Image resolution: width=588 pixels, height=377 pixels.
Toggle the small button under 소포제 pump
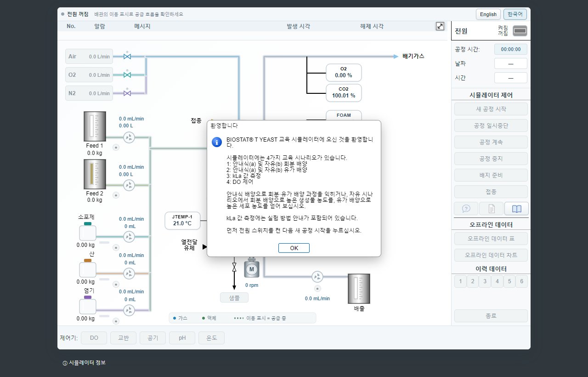(x=116, y=247)
